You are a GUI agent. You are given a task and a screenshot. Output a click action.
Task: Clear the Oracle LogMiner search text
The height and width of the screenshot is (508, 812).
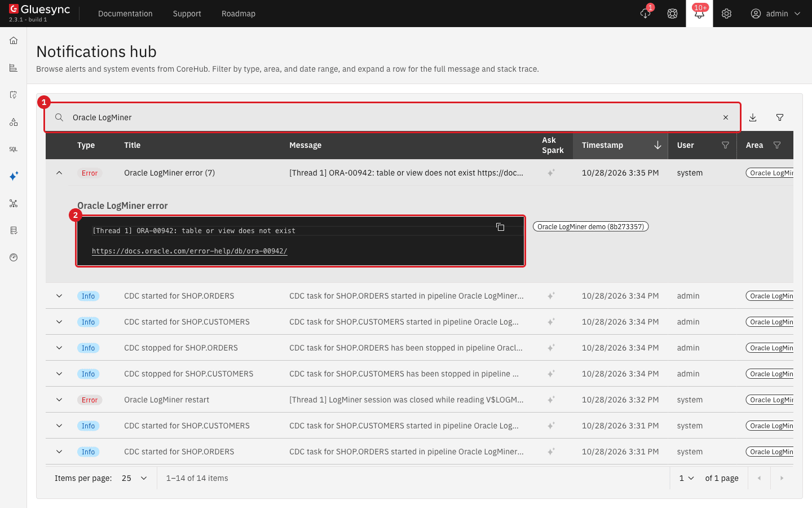coord(726,117)
